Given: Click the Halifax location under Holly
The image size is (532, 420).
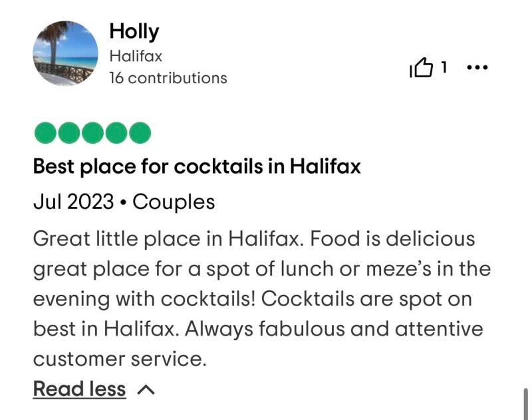Looking at the screenshot, I should click(x=135, y=57).
